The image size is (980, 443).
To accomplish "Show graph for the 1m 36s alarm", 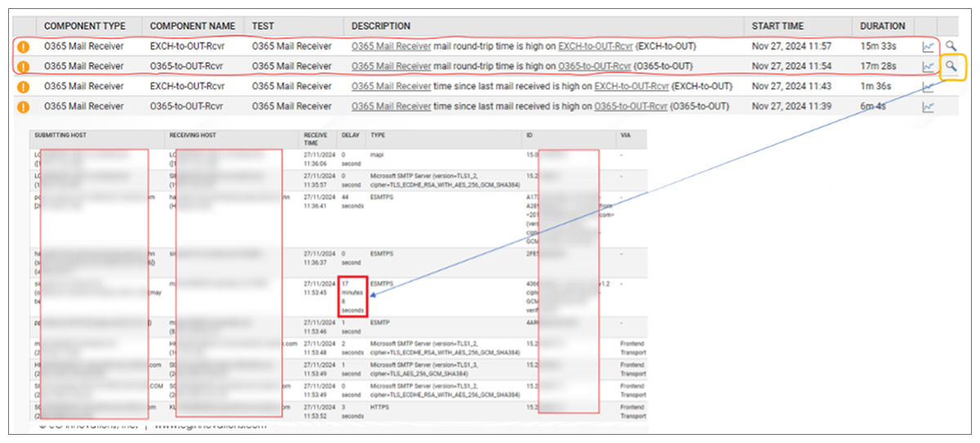I will (928, 87).
